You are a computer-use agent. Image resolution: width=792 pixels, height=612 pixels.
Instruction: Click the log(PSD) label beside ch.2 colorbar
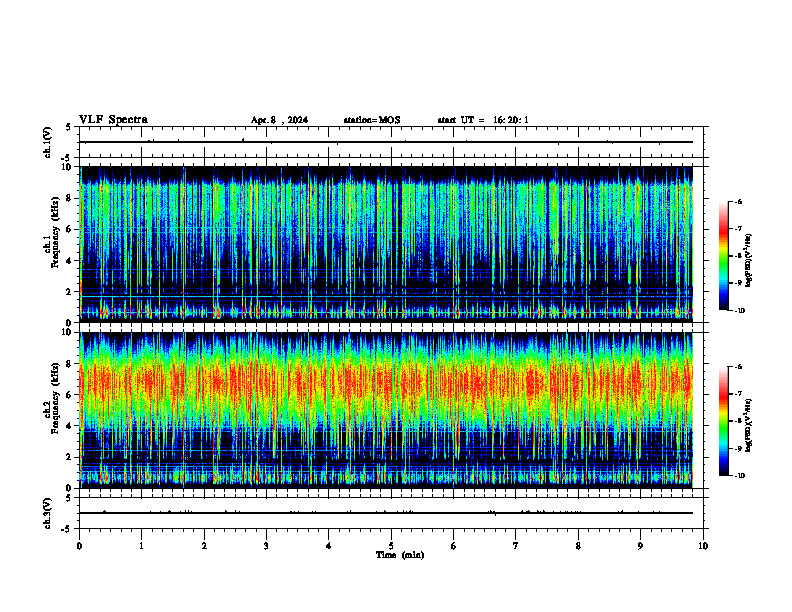(x=749, y=425)
